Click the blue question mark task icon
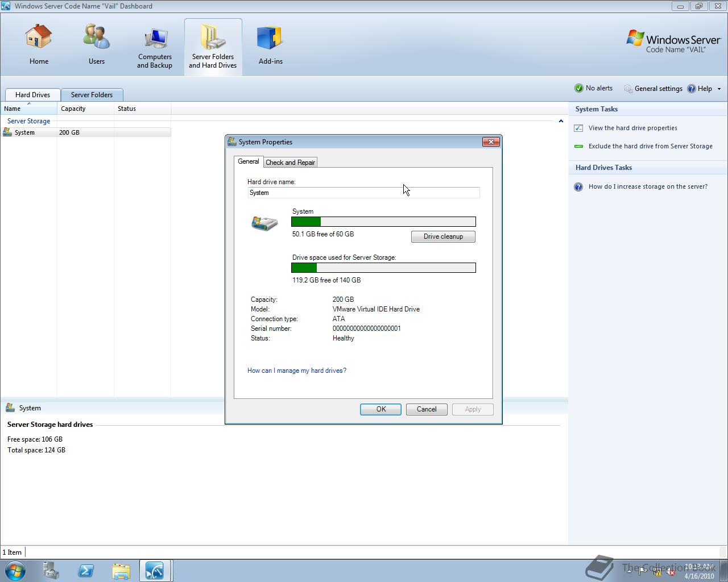 [x=578, y=187]
